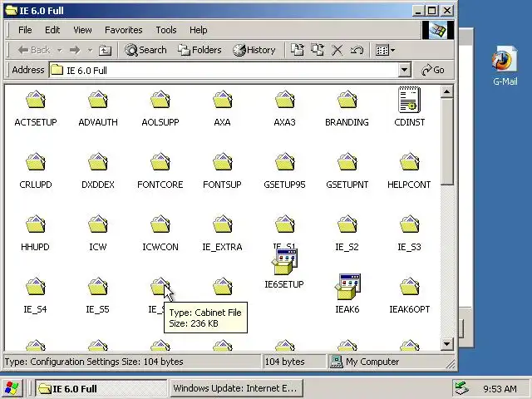The image size is (532, 399).
Task: Go up one folder level
Action: pos(106,50)
